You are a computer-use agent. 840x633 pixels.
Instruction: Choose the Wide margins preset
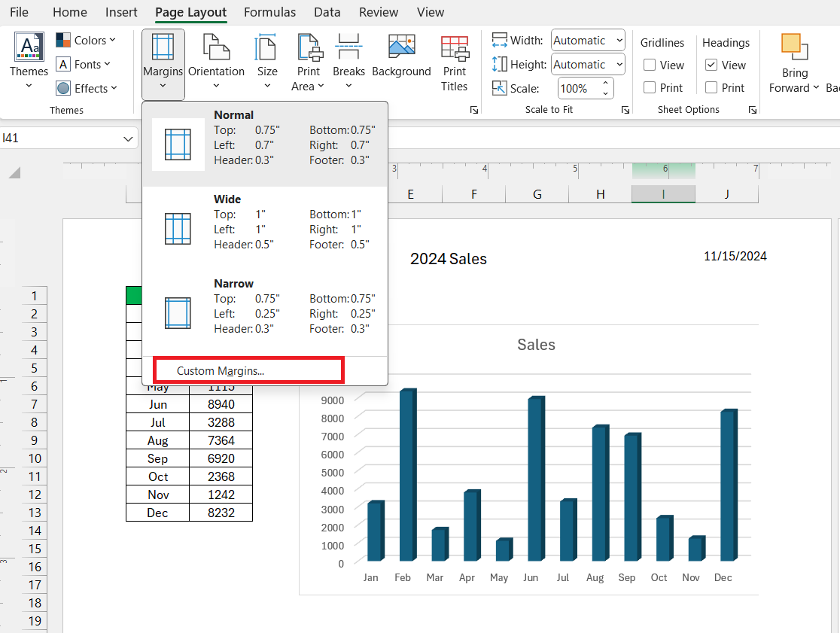pos(265,229)
